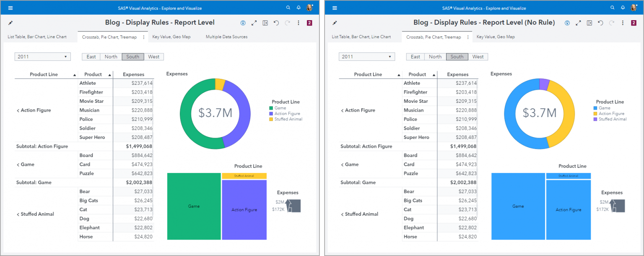This screenshot has height=256, width=644.
Task: Click $3.7M donut center in left window
Action: tap(215, 113)
